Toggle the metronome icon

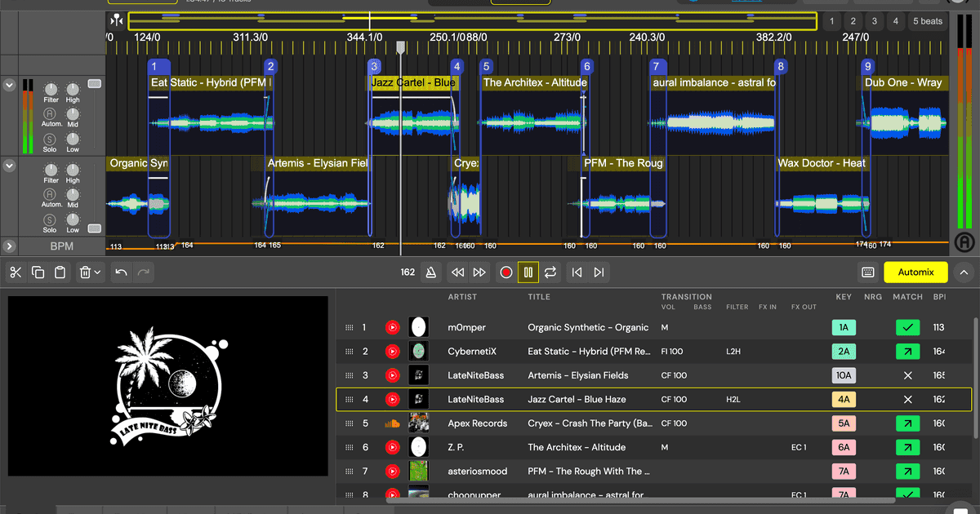430,273
